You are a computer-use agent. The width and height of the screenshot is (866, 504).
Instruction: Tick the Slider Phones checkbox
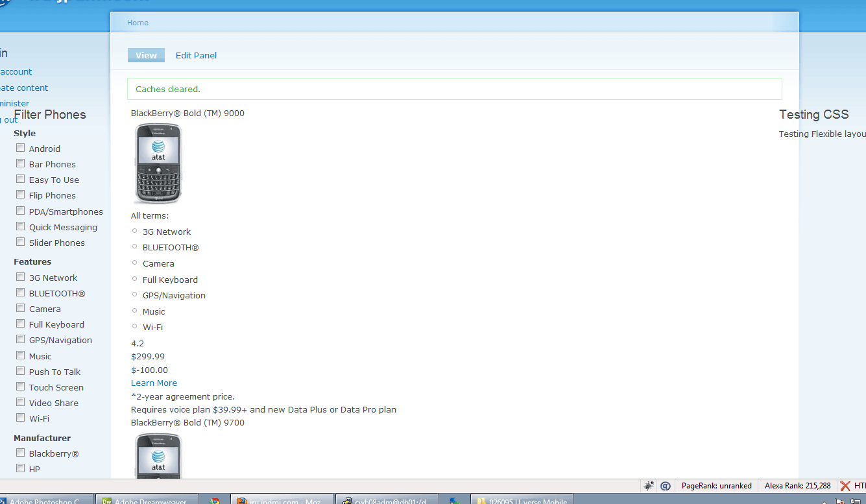pyautogui.click(x=21, y=242)
